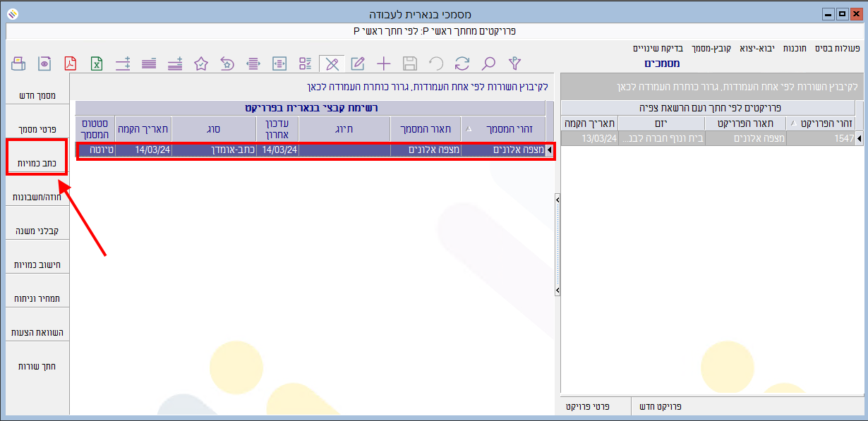
Task: Open פרטי מסמך from the sidebar
Action: pos(38,130)
